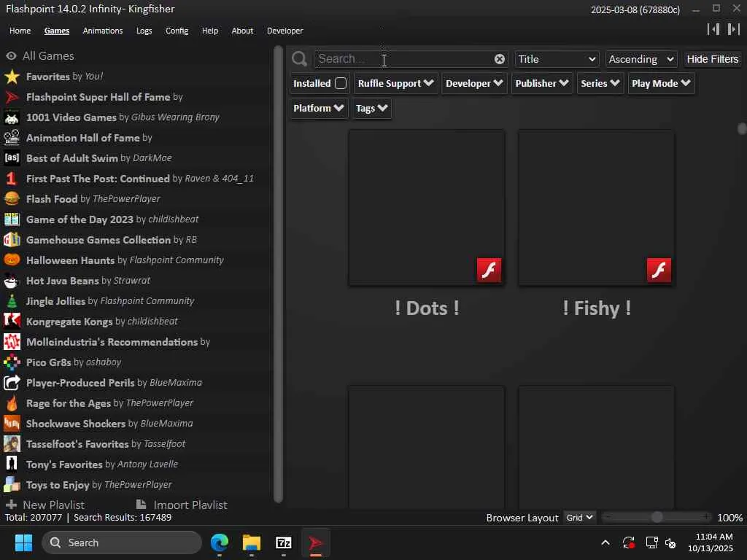Click the Halloween Haunts pumpkin icon

[x=12, y=260]
